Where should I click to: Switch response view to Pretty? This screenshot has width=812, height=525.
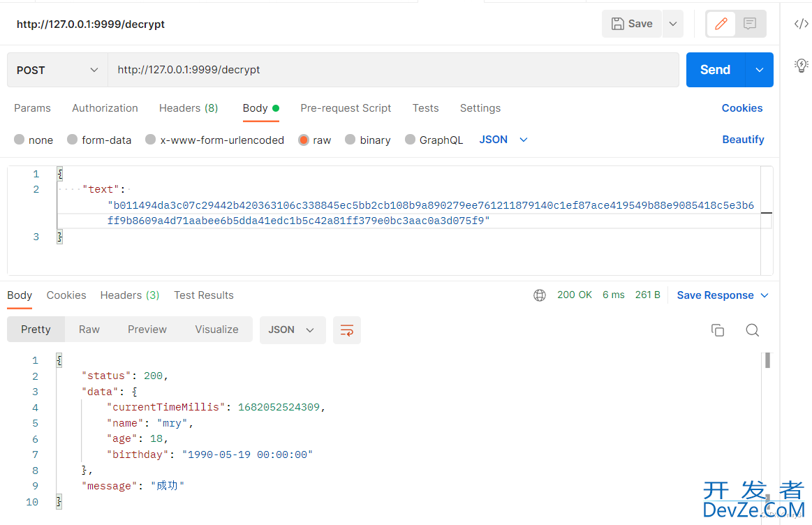coord(36,330)
